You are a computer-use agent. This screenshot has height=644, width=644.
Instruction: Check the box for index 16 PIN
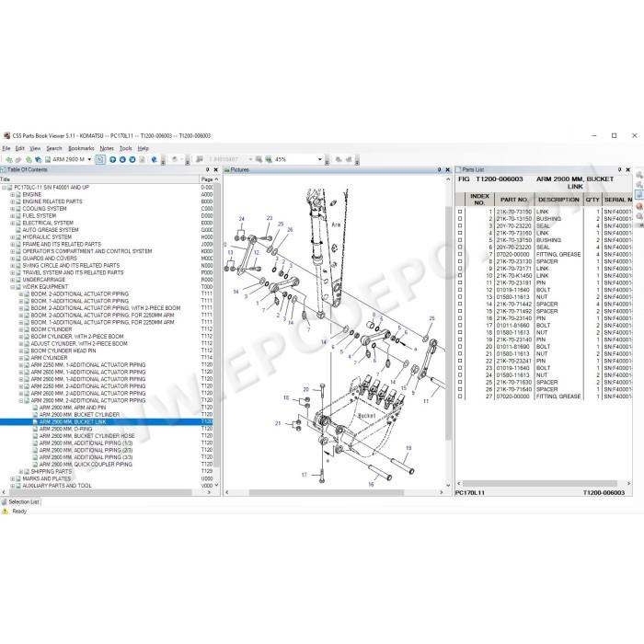[x=460, y=318]
